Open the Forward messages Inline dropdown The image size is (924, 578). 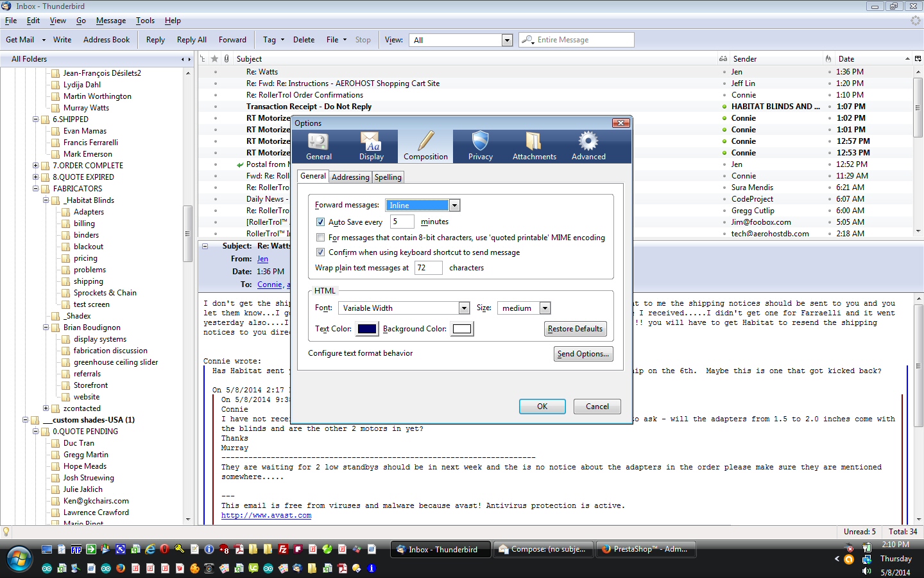click(454, 206)
